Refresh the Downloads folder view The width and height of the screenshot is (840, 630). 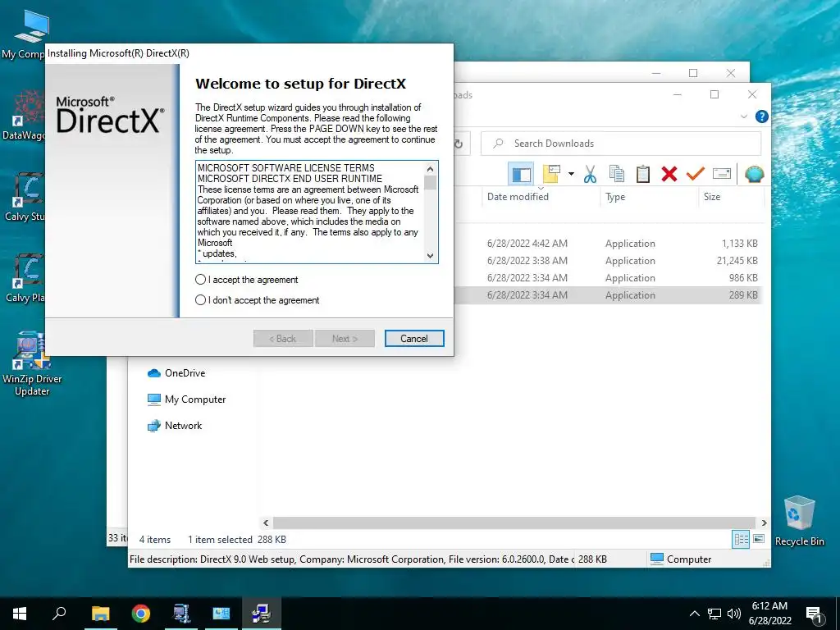459,144
